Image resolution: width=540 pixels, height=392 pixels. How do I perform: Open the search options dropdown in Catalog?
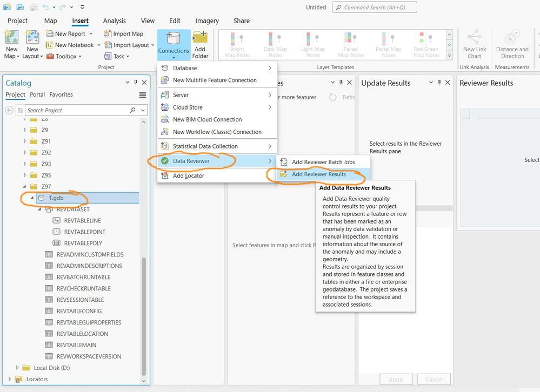click(x=143, y=110)
